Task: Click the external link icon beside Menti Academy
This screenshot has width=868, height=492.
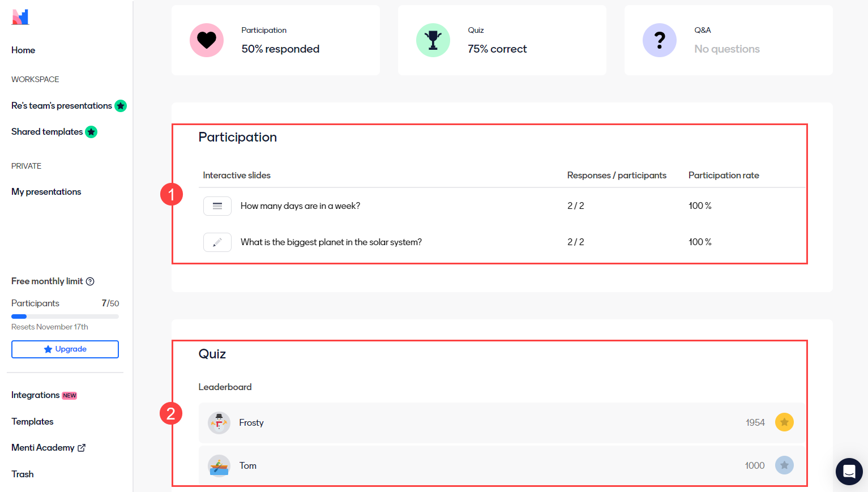Action: point(82,447)
